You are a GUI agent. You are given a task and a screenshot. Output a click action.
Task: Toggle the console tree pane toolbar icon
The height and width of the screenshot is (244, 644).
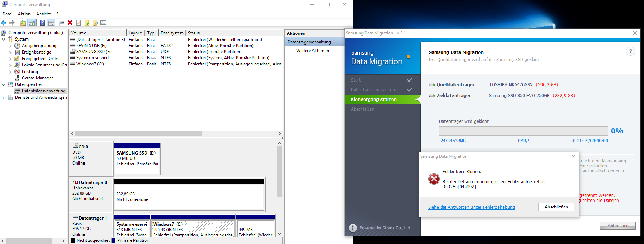[32, 23]
